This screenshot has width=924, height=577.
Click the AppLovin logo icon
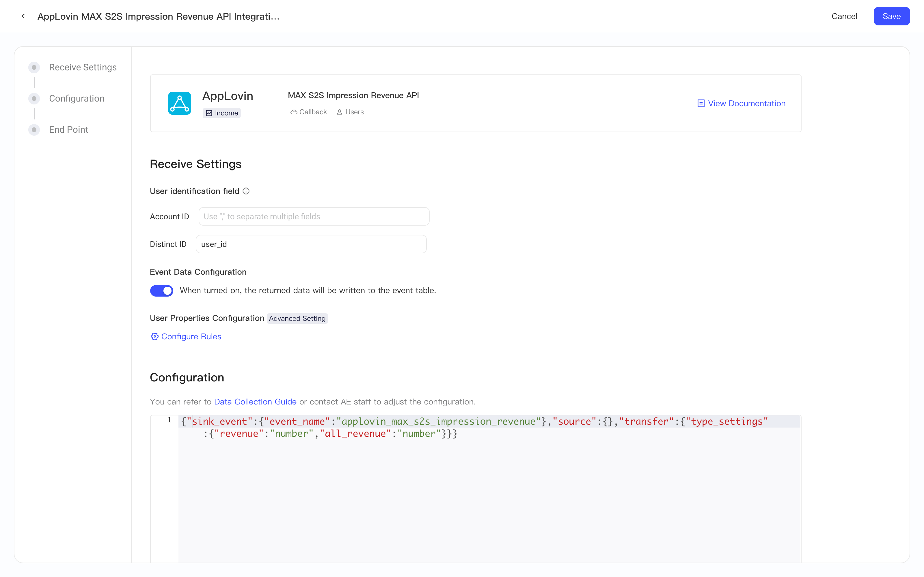click(179, 103)
